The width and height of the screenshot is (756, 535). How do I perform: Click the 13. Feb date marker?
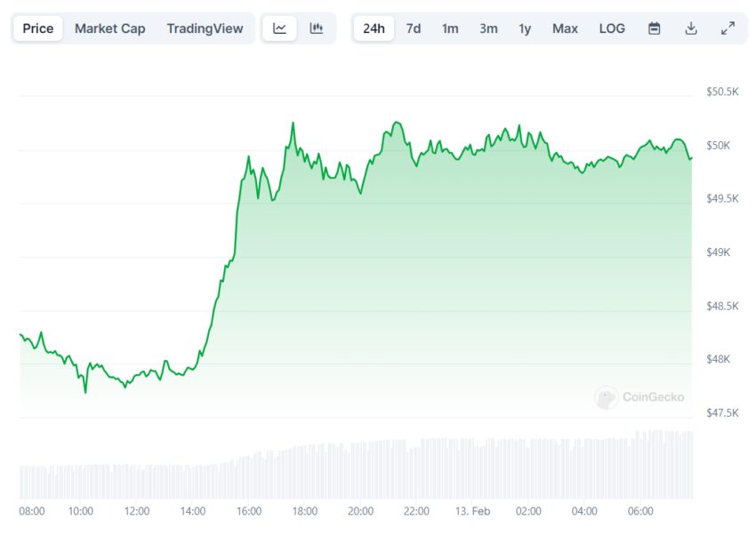tap(471, 511)
